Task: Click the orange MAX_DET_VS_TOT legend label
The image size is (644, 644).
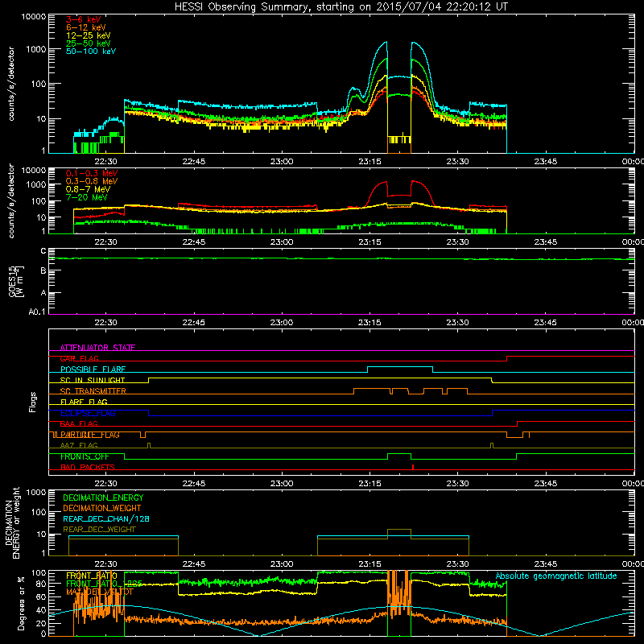Action: tap(100, 592)
